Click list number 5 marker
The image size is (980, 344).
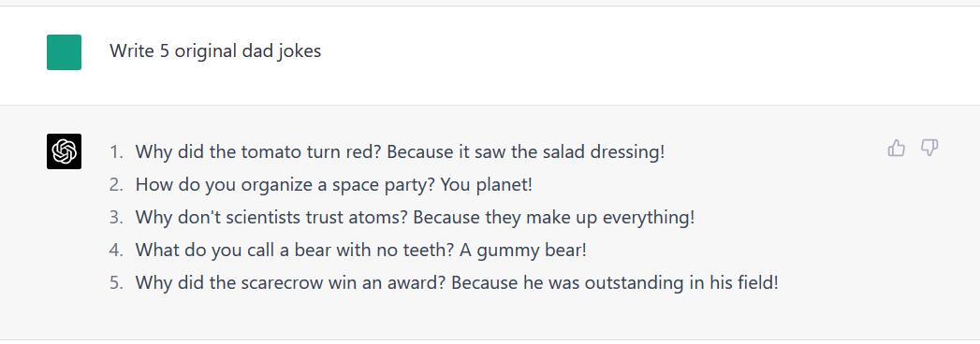pyautogui.click(x=117, y=283)
